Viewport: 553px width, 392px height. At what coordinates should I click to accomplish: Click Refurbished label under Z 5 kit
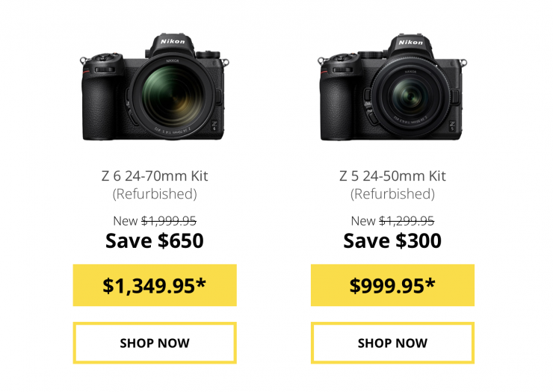point(392,194)
